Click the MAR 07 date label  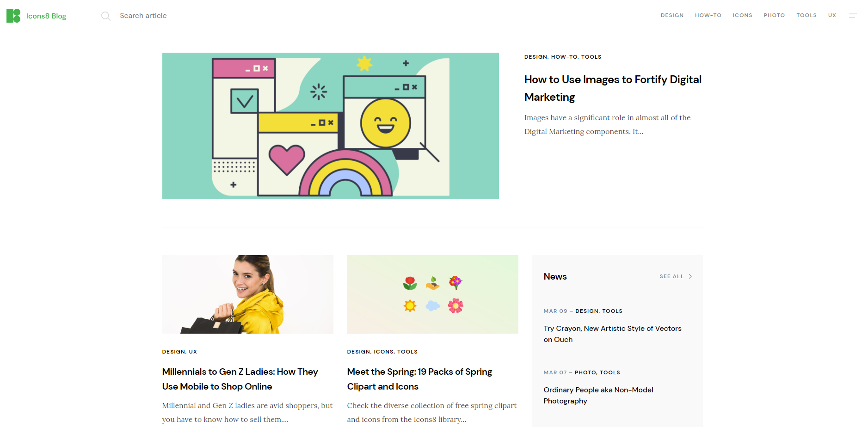(x=555, y=372)
